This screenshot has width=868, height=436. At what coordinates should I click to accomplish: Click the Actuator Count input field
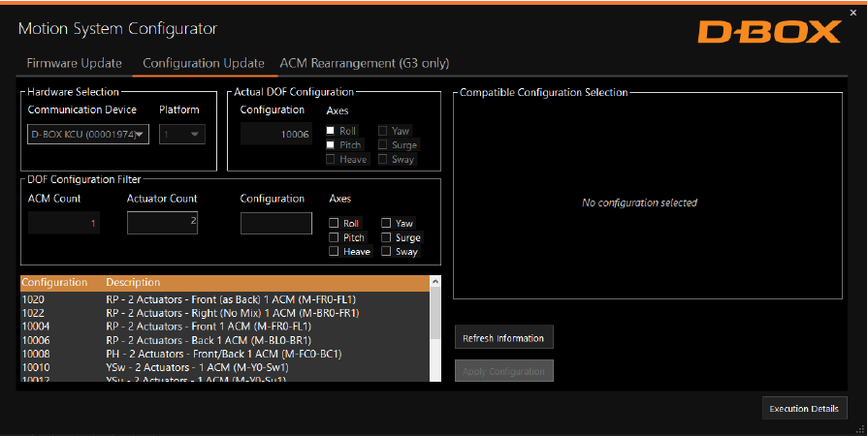point(162,223)
